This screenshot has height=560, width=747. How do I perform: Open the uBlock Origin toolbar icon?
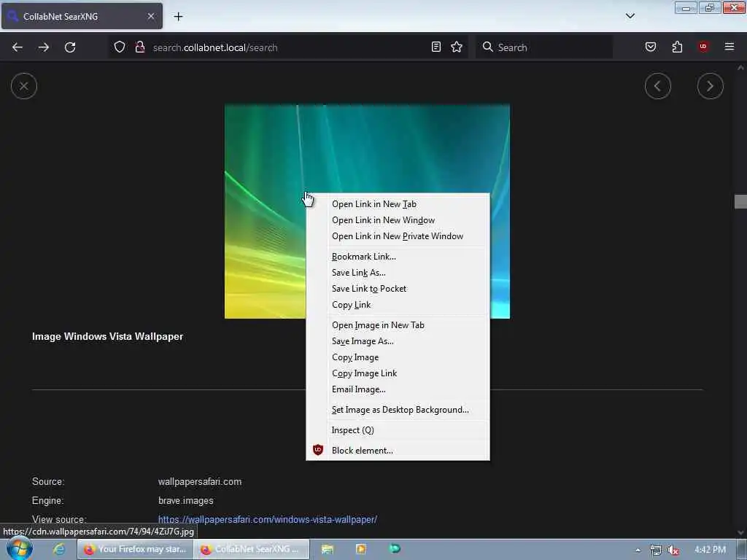[x=703, y=47]
